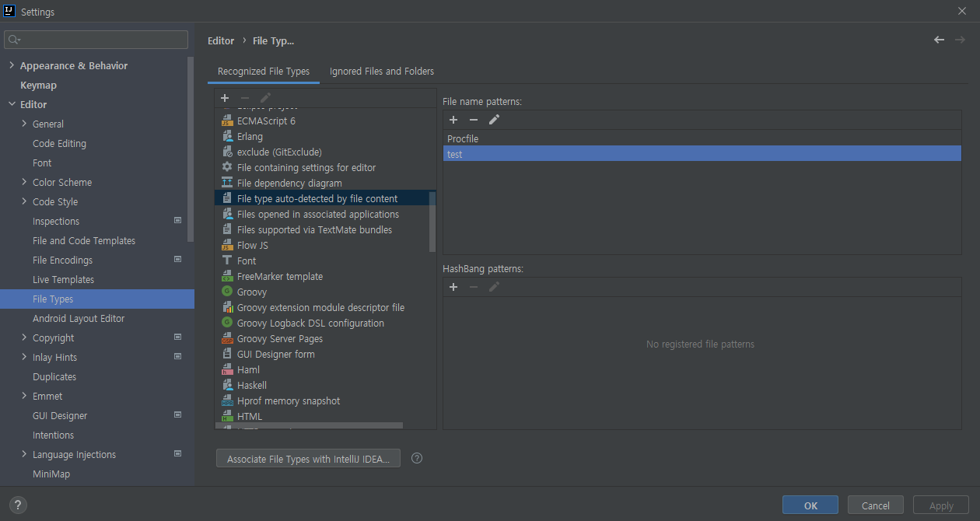Expand the Code Style node

click(24, 201)
